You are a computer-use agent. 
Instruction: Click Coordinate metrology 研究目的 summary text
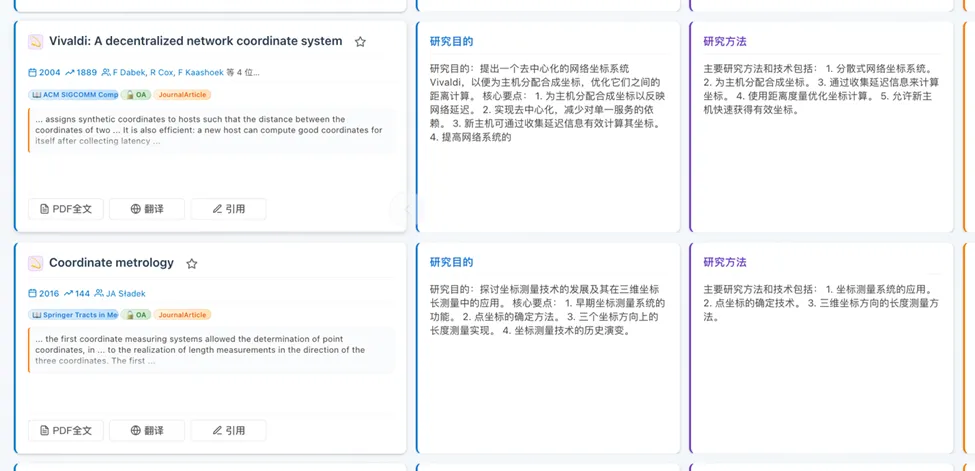[x=548, y=310]
